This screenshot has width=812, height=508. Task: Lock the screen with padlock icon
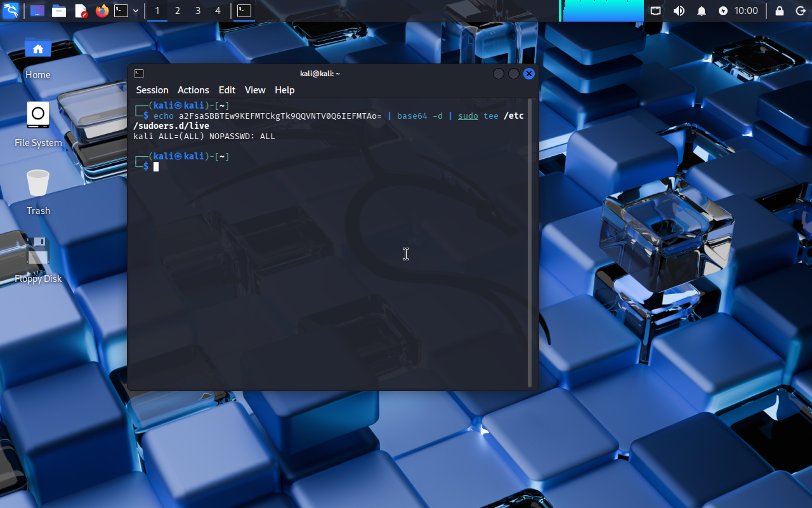(780, 11)
